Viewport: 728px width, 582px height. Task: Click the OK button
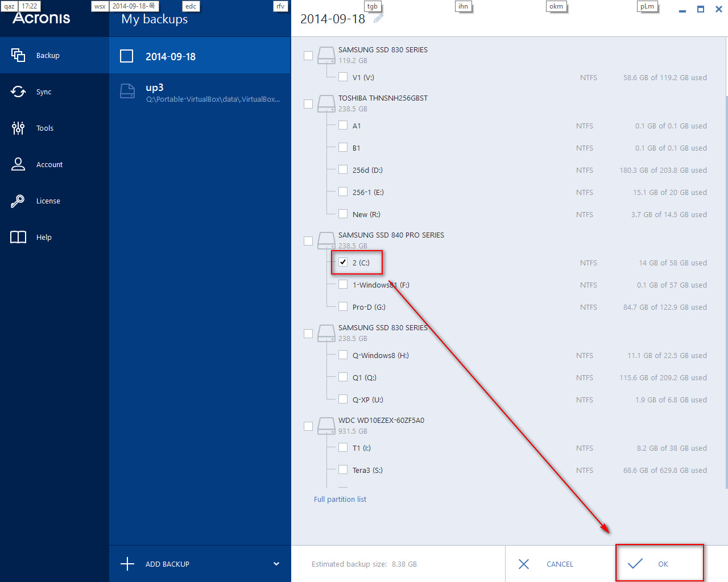[660, 563]
